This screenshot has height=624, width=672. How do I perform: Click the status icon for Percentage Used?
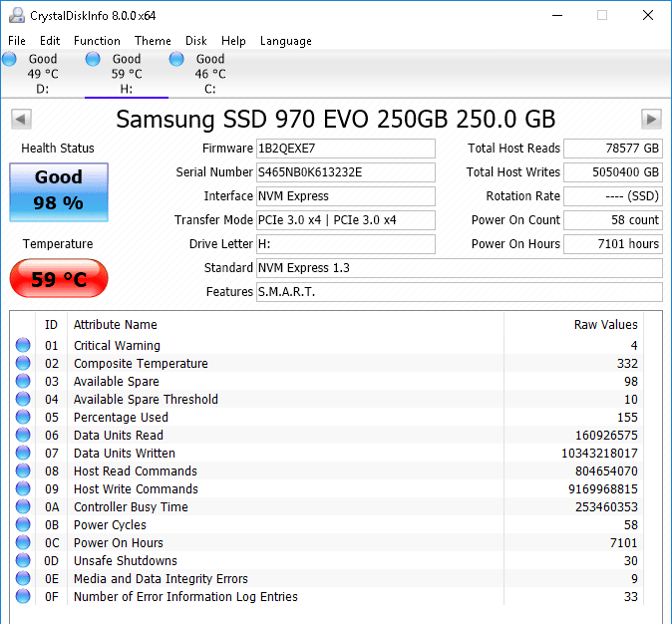(x=23, y=417)
